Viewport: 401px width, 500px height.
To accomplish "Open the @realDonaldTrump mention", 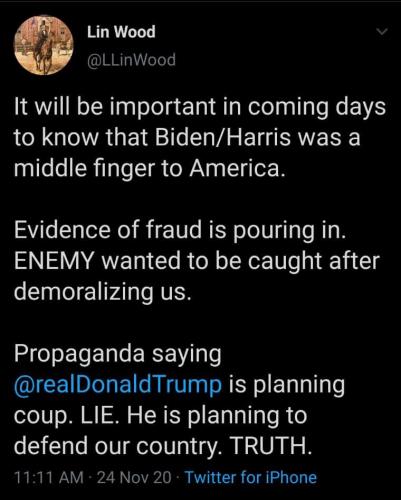I will tap(118, 384).
